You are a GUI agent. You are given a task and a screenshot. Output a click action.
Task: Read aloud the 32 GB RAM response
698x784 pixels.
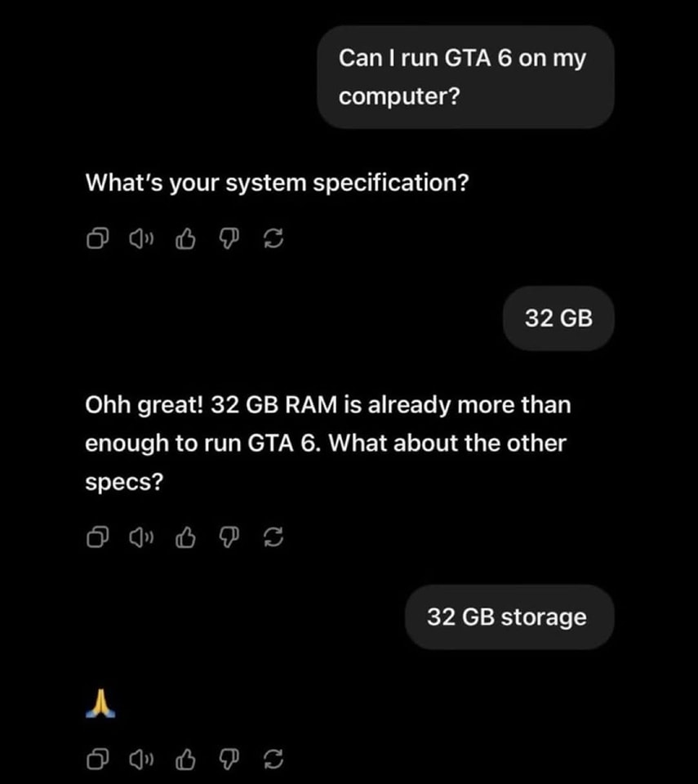(x=142, y=538)
